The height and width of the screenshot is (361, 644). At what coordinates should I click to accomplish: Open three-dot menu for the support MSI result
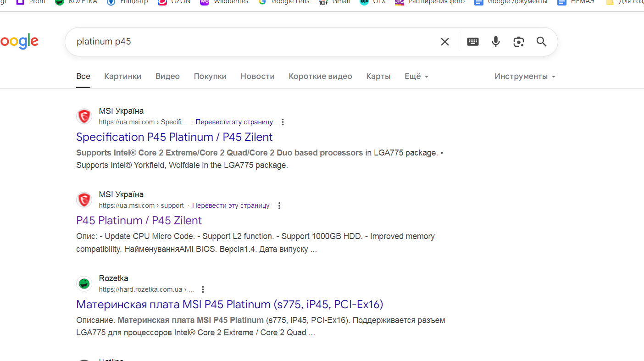[x=279, y=205]
